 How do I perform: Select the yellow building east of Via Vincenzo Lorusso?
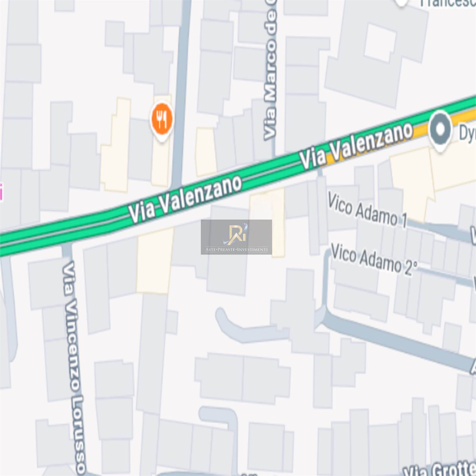tap(155, 261)
